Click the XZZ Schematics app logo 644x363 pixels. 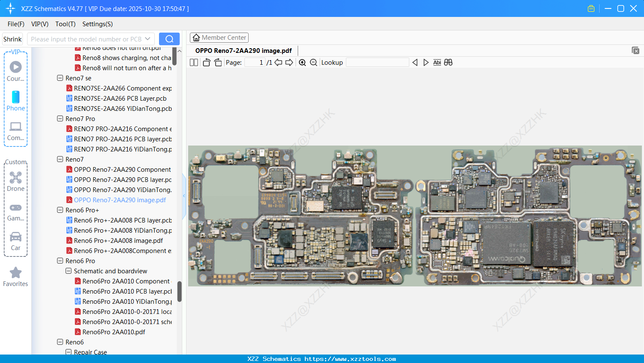tap(11, 8)
